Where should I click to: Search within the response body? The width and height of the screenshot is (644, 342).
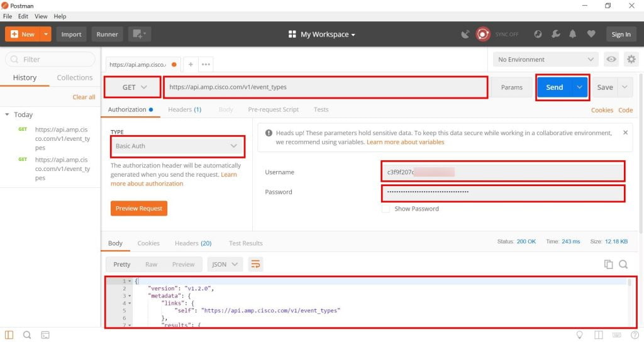click(623, 265)
